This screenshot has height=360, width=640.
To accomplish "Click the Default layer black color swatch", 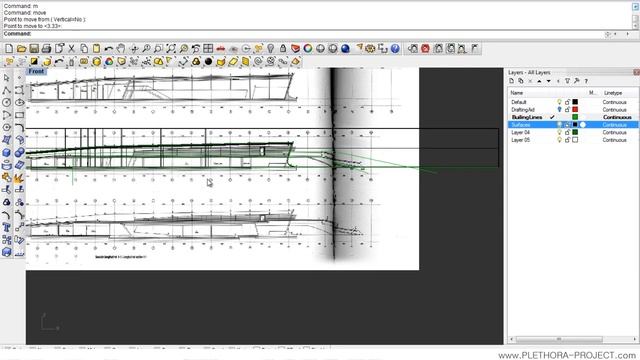I will [x=575, y=102].
